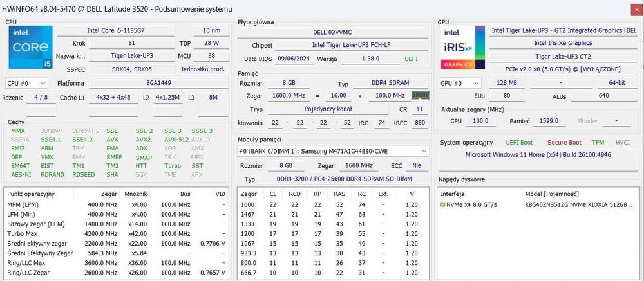This screenshot has width=644, height=281.
Task: Click the green UEFI label by BIOS version
Action: click(412, 59)
